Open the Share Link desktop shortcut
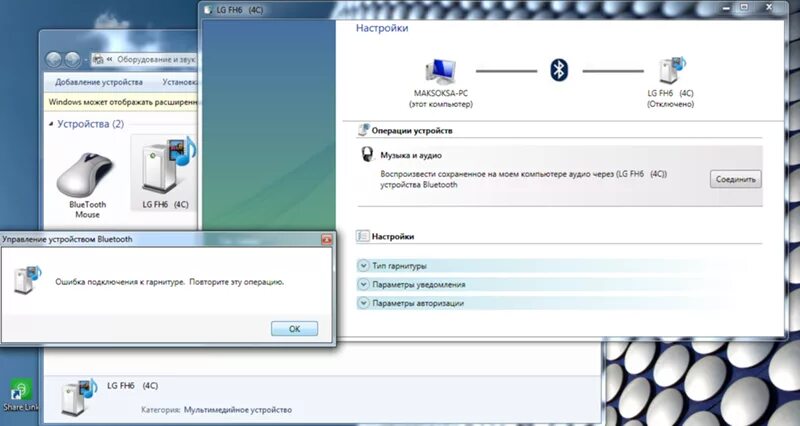 20,395
